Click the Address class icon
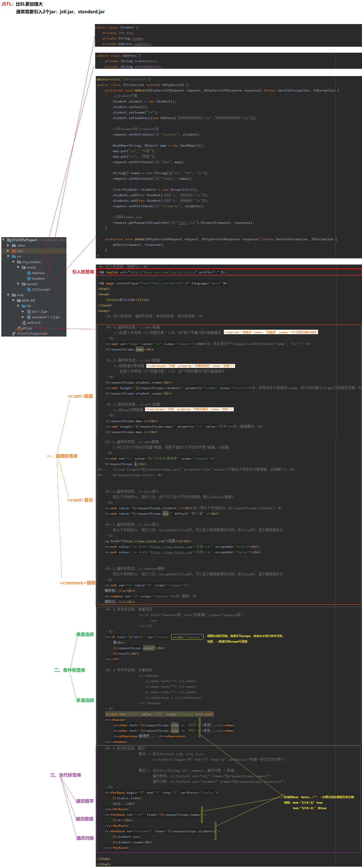362x868 pixels. click(29, 273)
